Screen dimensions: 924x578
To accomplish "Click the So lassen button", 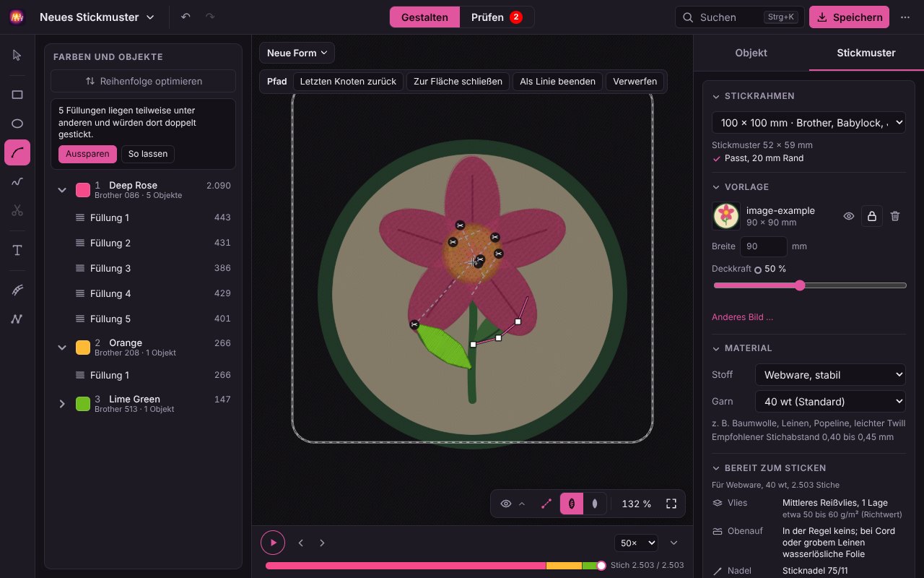I will pyautogui.click(x=147, y=154).
